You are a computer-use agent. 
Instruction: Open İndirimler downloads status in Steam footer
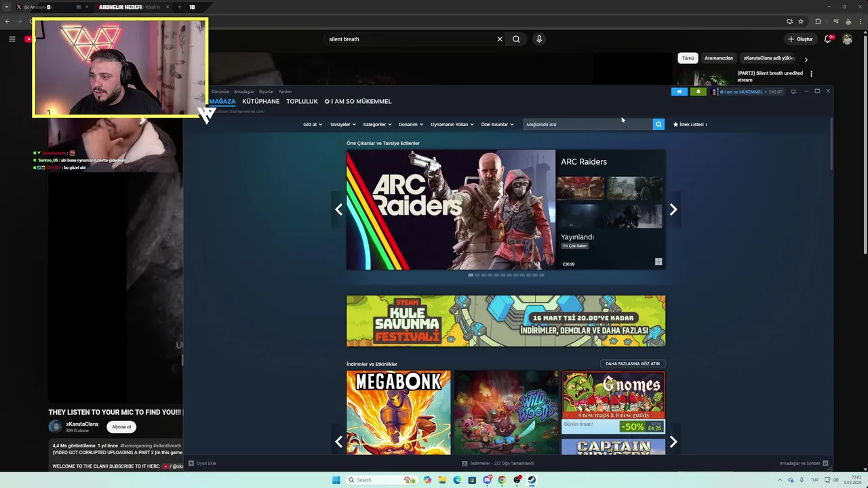pos(498,464)
